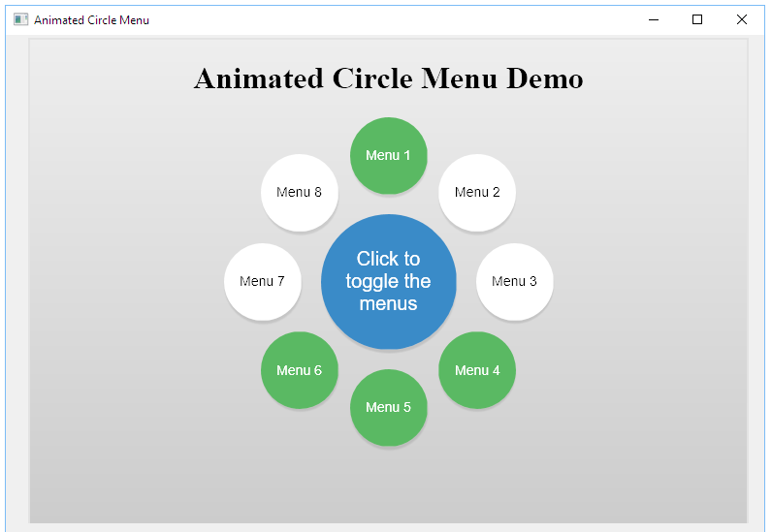Click the 'Animated Circle Menu' title bar text

pyautogui.click(x=91, y=19)
